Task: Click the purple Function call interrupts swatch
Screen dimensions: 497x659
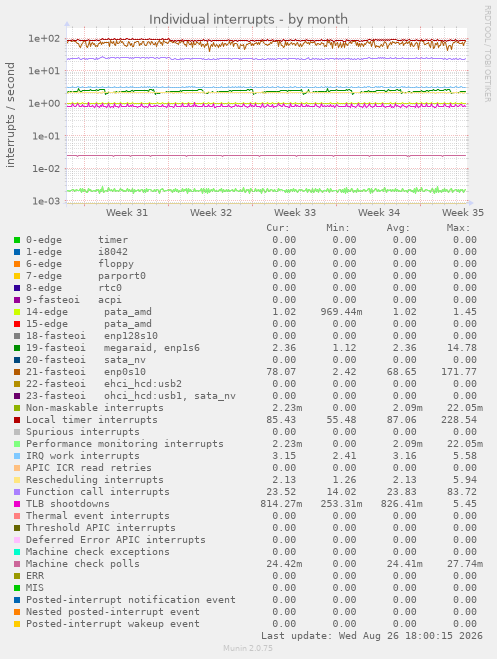Action: click(x=17, y=492)
